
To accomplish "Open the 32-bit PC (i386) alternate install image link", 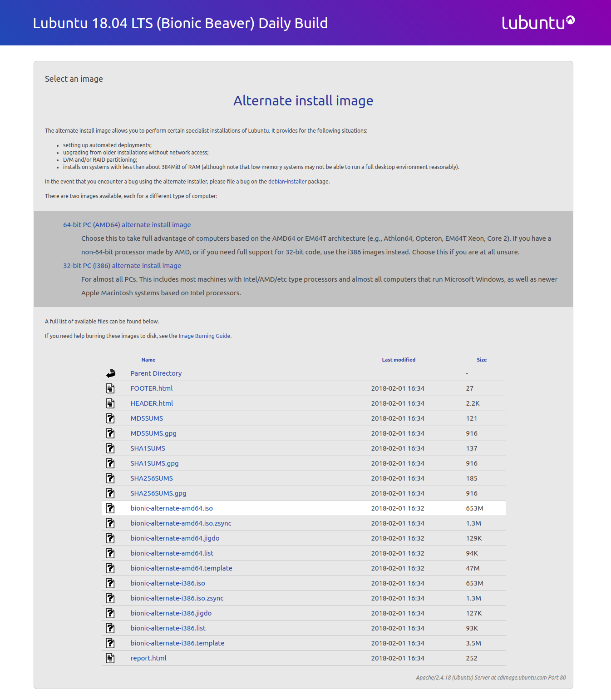I will [122, 266].
